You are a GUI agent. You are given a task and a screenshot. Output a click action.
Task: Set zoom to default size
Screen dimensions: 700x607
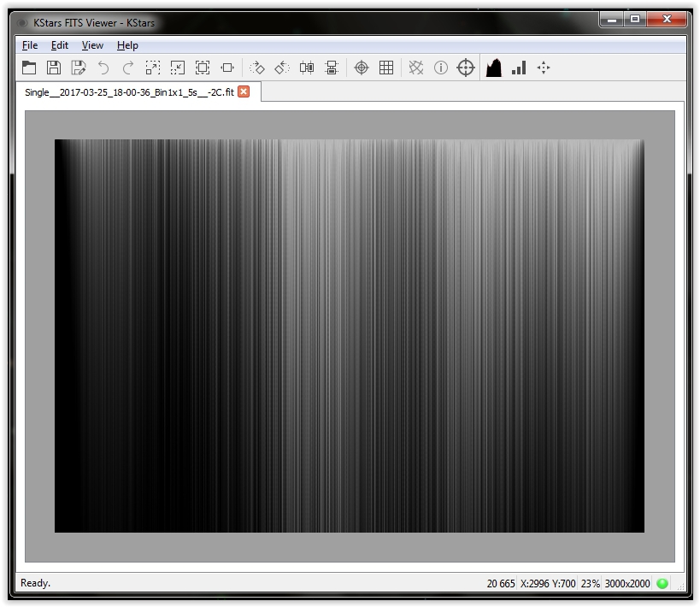coord(203,68)
